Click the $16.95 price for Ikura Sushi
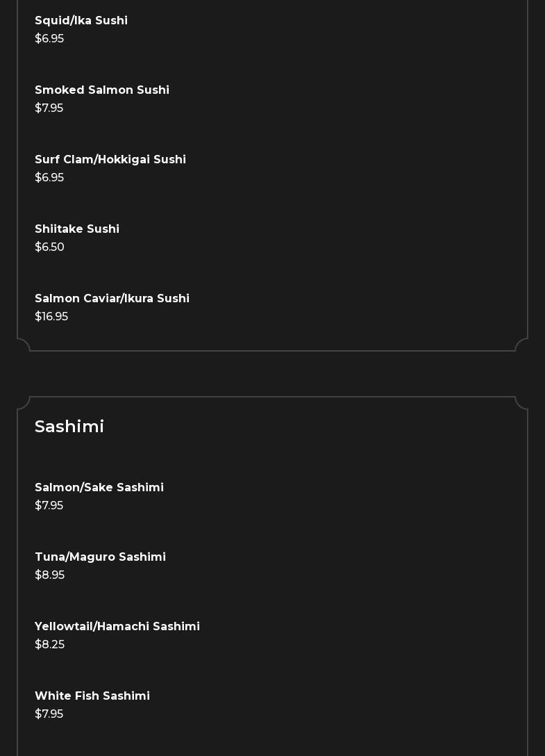Screen dimensions: 545x756 [x=51, y=317]
